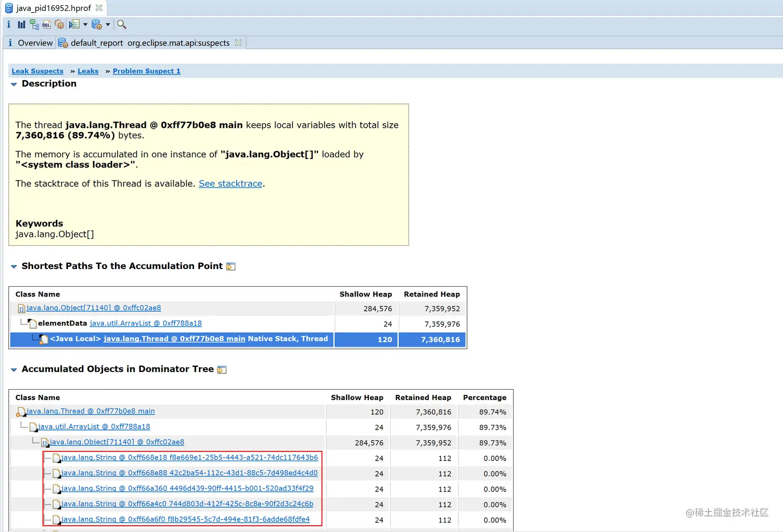This screenshot has width=783, height=532.
Task: Collapse Accumulated Objects in Dominator Tree
Action: coord(14,370)
